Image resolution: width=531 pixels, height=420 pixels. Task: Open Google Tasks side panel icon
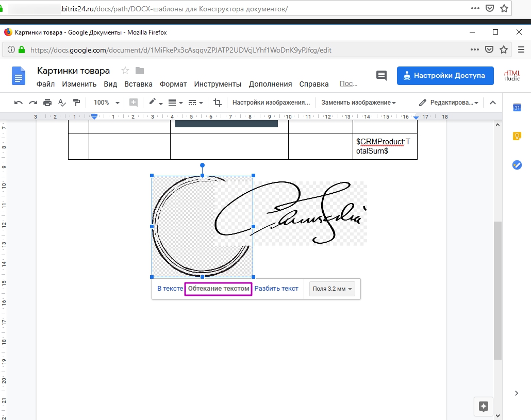click(x=517, y=165)
